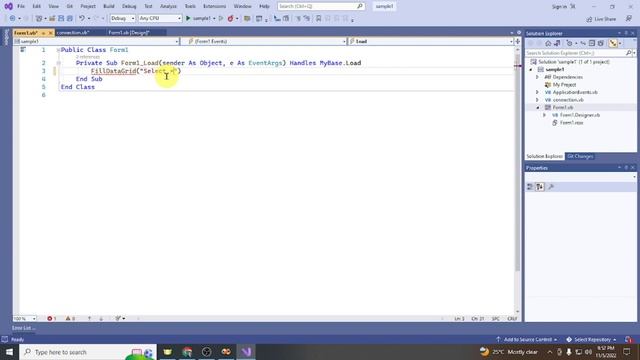Click the Windows taskbar search box
640x360 pixels.
pyautogui.click(x=88, y=352)
